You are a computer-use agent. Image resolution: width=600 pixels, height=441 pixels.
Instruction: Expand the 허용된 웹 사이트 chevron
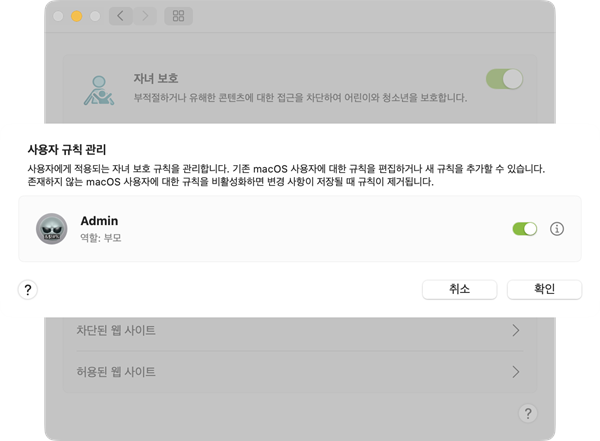click(x=516, y=372)
